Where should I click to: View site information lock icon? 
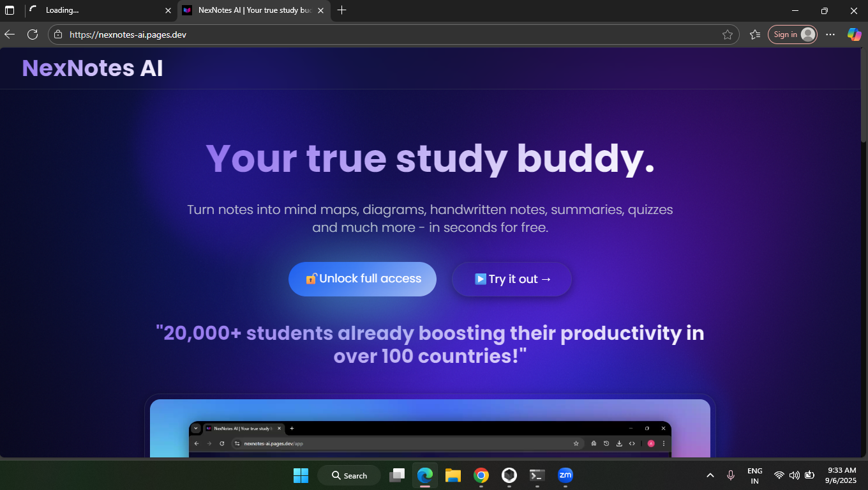coord(58,34)
